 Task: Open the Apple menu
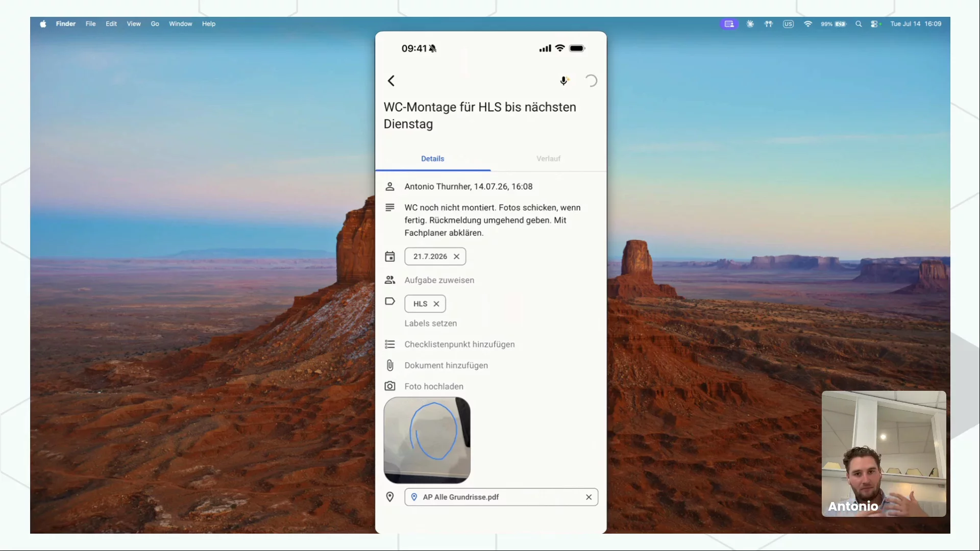(x=43, y=24)
